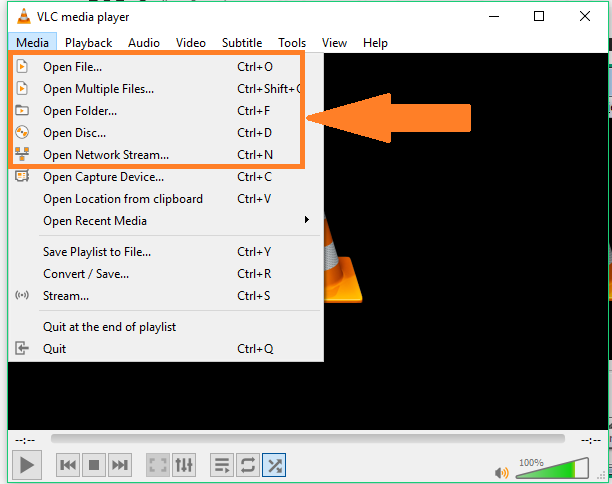This screenshot has height=484, width=612.
Task: Click the Ctrl+R shortcut text
Action: coord(254,274)
